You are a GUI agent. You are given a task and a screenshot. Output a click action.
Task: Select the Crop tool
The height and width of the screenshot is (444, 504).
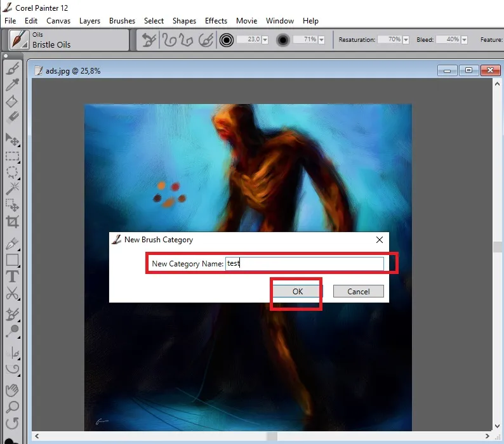[x=13, y=221]
